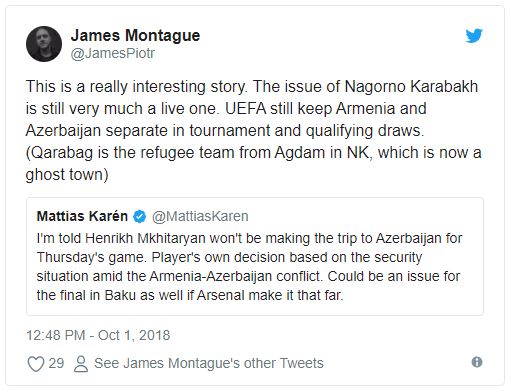Viewport: 511px width, 391px height.
Task: Open the quoted tweet about Henrikh Mkhitaryan
Action: point(255,256)
